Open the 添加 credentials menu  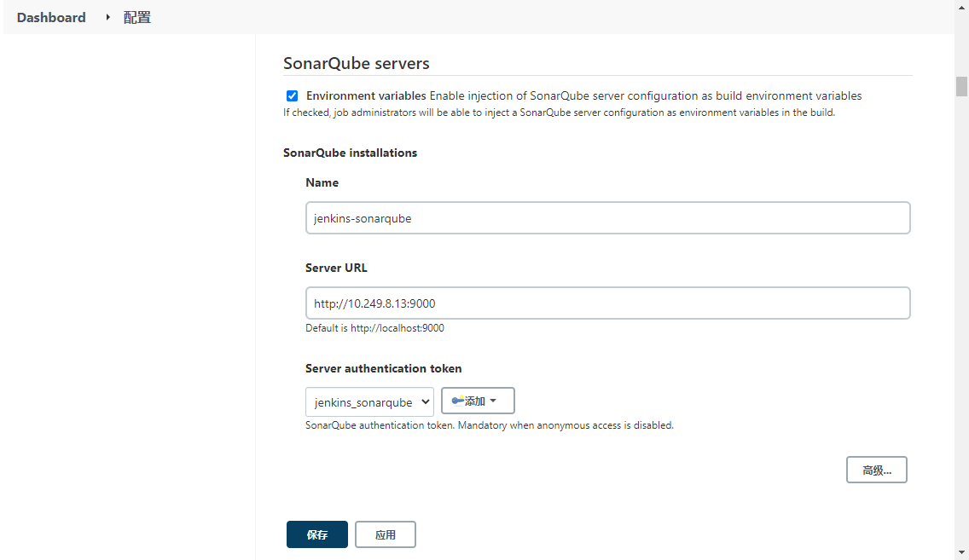tap(478, 401)
